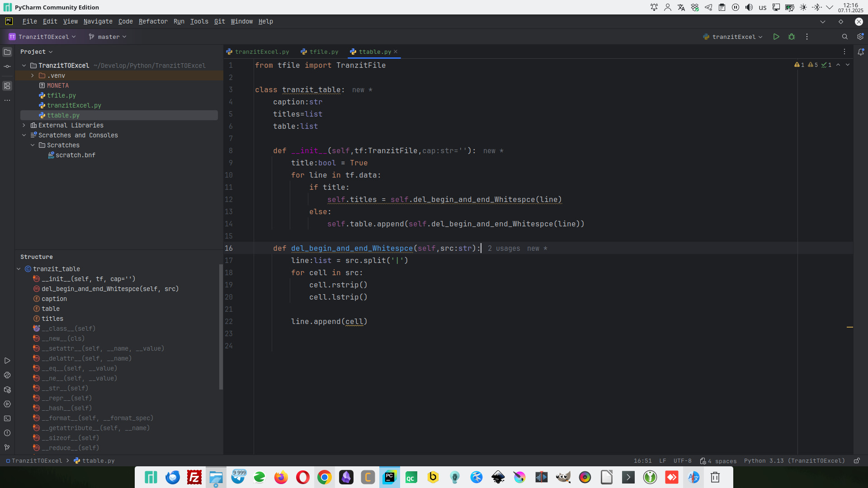The image size is (868, 488).
Task: Toggle the read-only lock icon in status bar
Action: pos(857,461)
